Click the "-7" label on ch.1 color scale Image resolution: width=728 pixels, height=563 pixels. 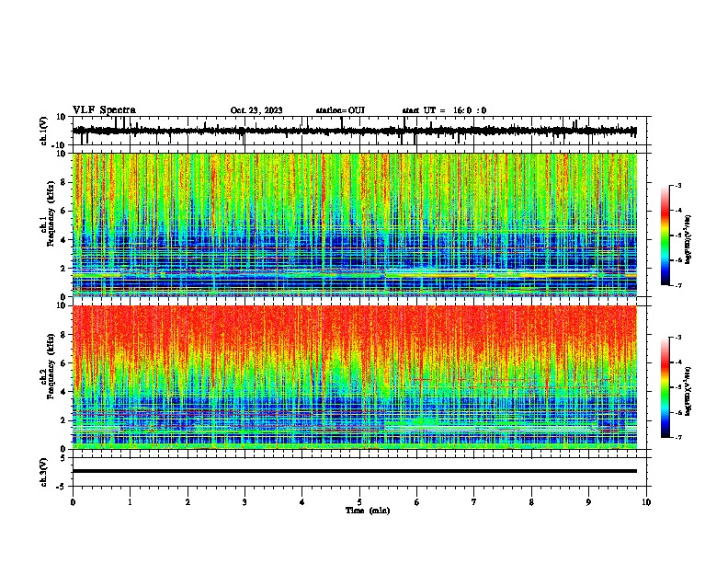pyautogui.click(x=678, y=285)
